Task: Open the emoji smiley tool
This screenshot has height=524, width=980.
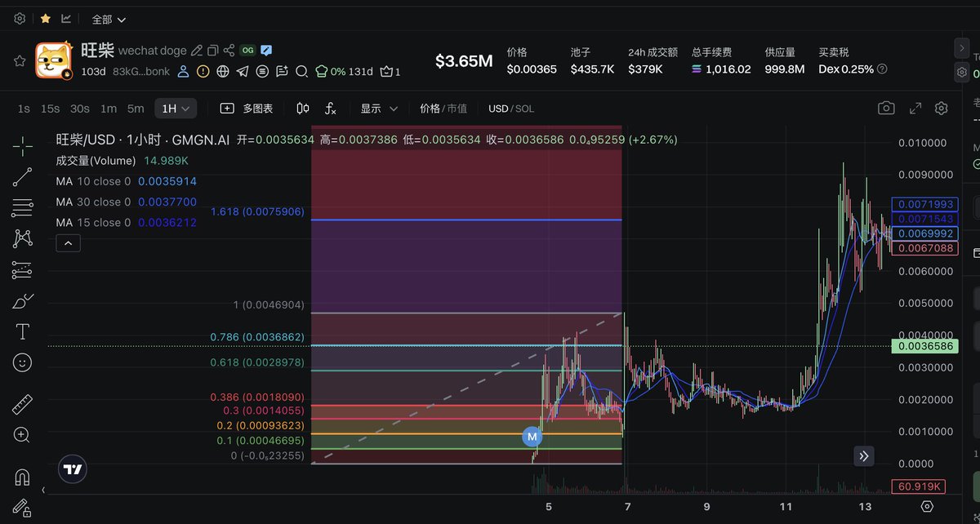Action: [23, 362]
